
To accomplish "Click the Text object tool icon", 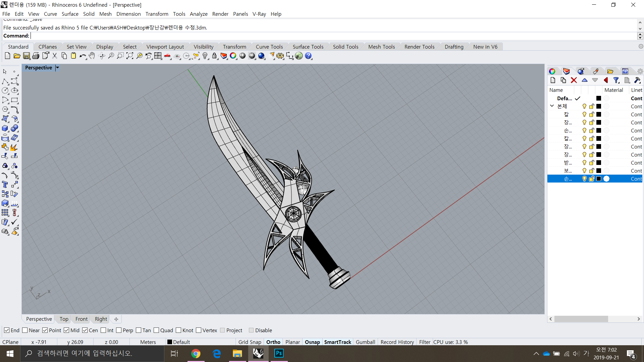I will coord(5,185).
